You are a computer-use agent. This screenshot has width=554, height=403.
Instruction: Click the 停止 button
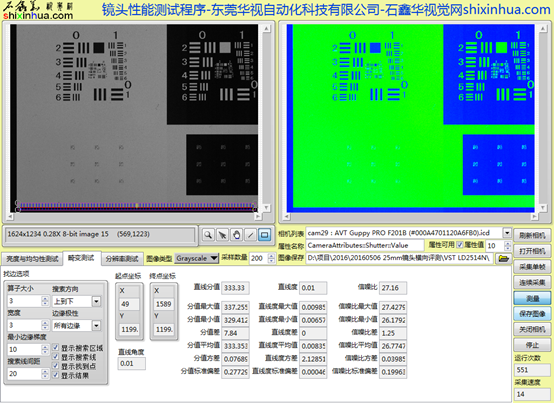pos(532,345)
